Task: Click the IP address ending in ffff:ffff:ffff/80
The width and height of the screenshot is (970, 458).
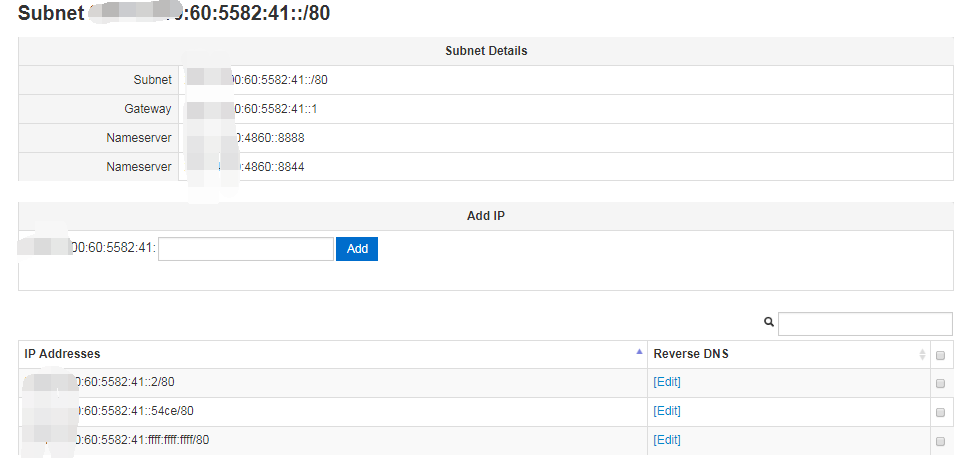Action: [x=140, y=440]
